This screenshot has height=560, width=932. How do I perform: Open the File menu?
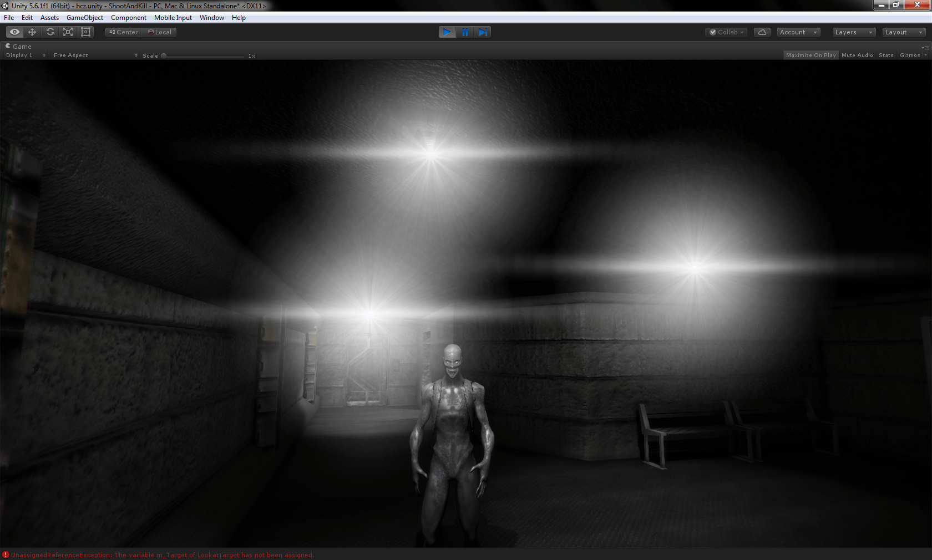[9, 18]
